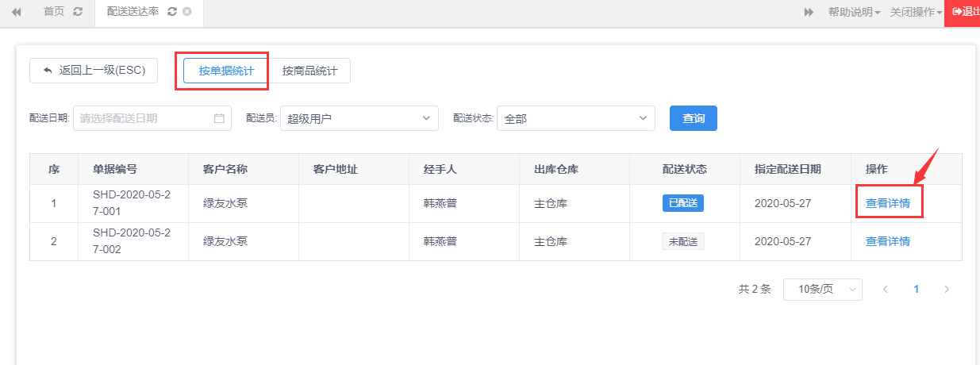Image resolution: width=980 pixels, height=365 pixels.
Task: Open the 10条/页 page size selector
Action: [822, 290]
